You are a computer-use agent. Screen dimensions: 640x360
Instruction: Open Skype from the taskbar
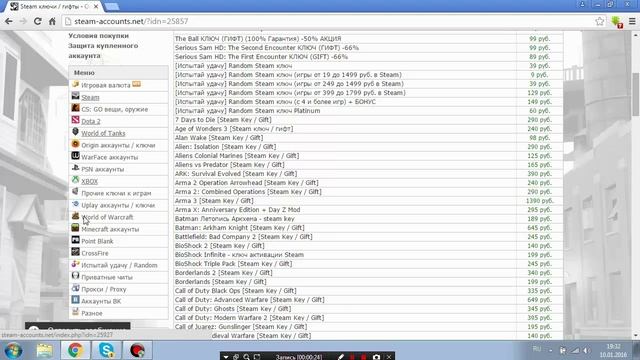click(106, 351)
